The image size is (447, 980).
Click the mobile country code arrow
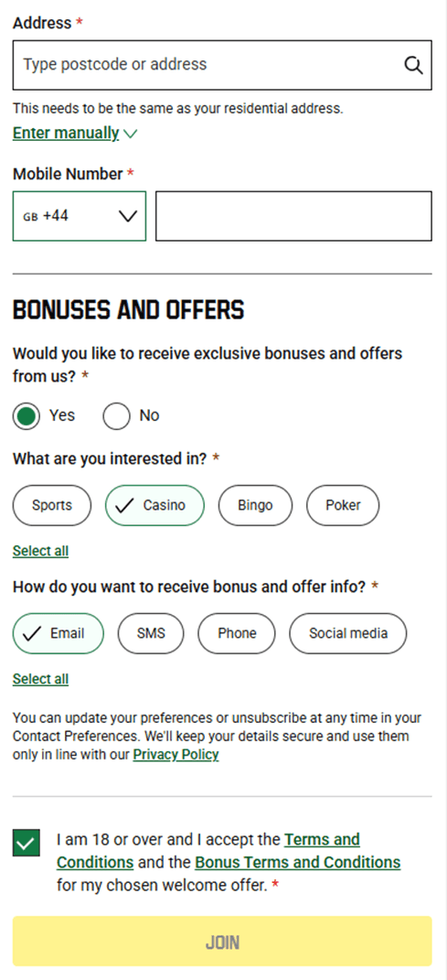coord(128,216)
